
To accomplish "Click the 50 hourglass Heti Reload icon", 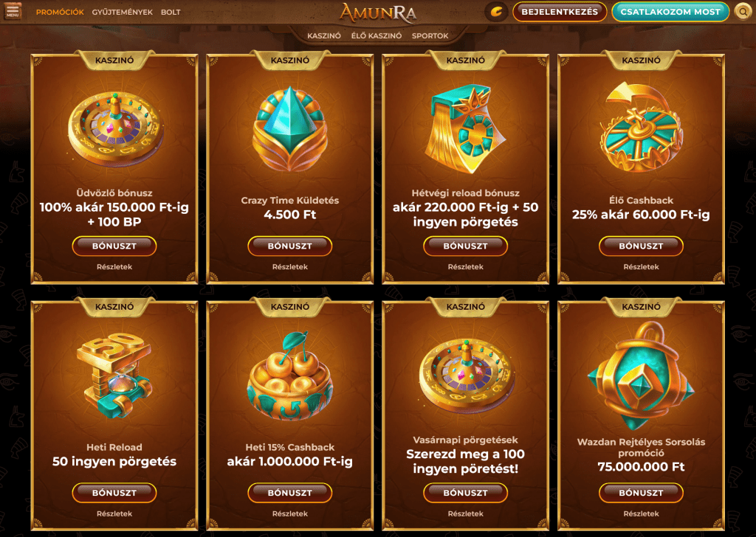I will [x=114, y=374].
